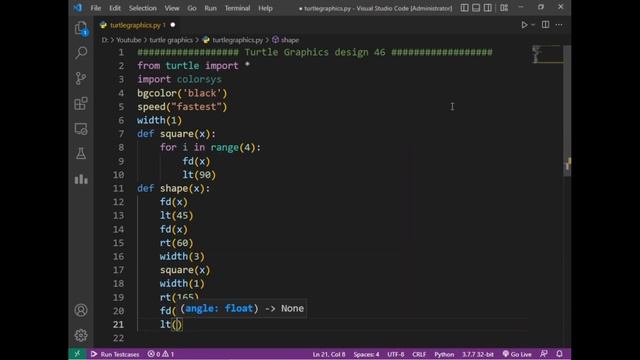
Task: Open the Manage gear icon
Action: (x=81, y=335)
